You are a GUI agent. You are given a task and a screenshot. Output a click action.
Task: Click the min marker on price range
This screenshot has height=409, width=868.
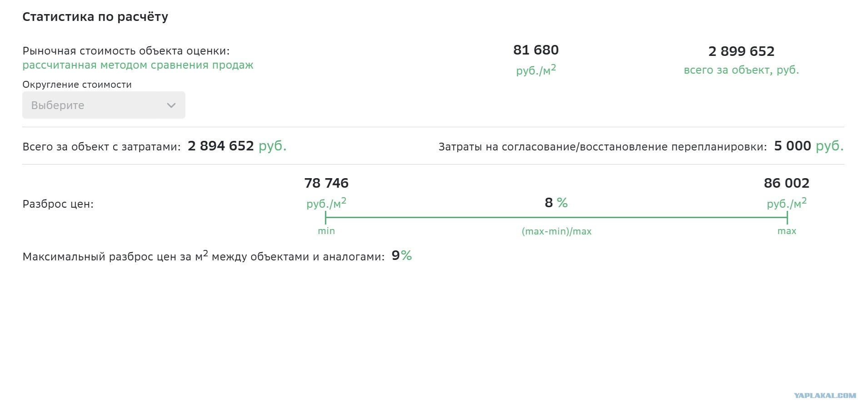(x=326, y=231)
